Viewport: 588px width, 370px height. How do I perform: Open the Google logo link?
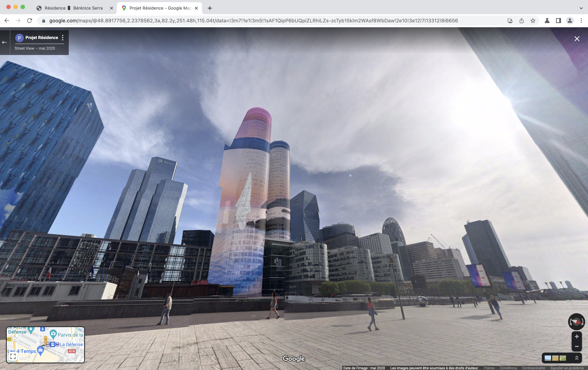point(294,358)
